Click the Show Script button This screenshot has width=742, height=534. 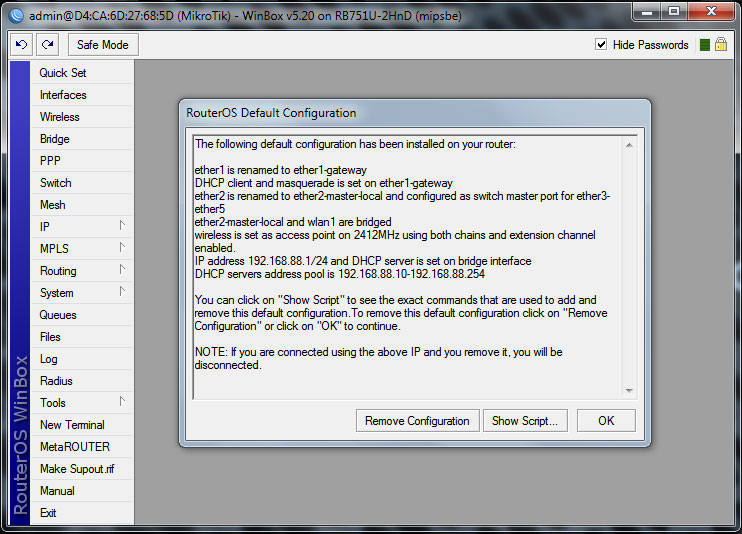pyautogui.click(x=526, y=421)
